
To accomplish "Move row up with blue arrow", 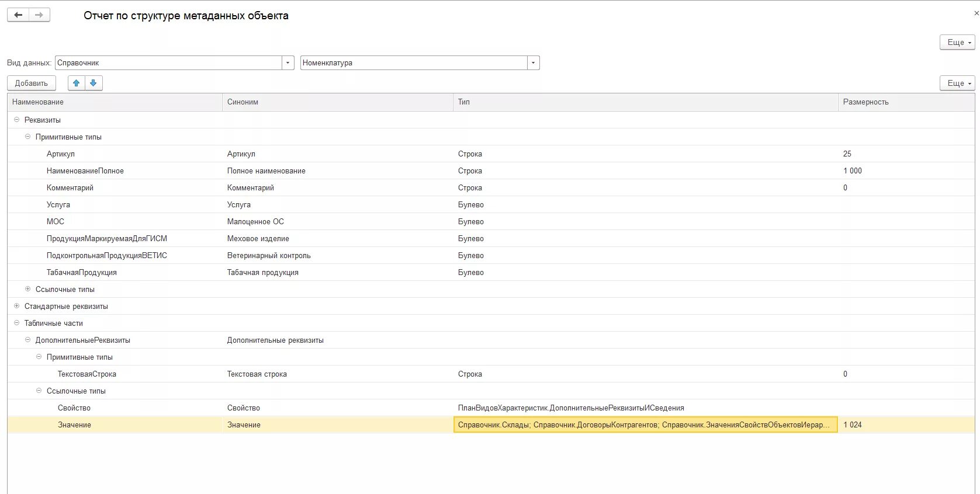I will (76, 83).
